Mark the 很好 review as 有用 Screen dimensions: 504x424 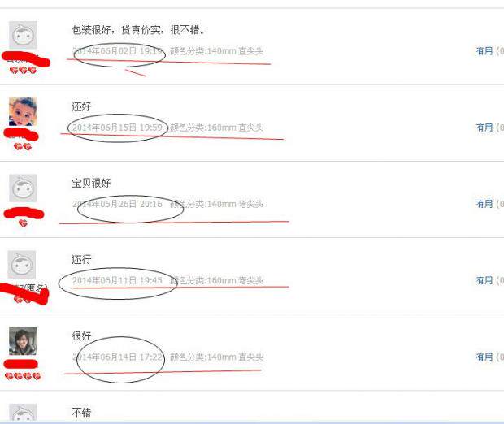click(x=484, y=357)
